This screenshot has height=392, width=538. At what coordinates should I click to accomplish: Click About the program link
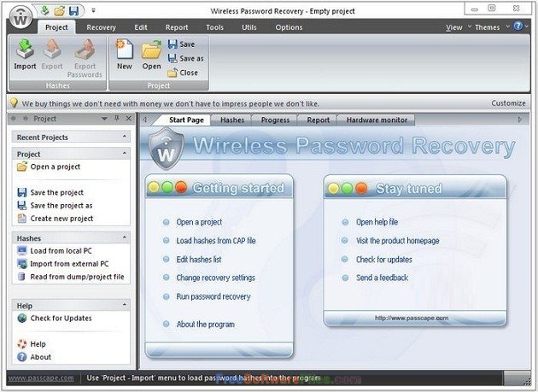click(206, 325)
